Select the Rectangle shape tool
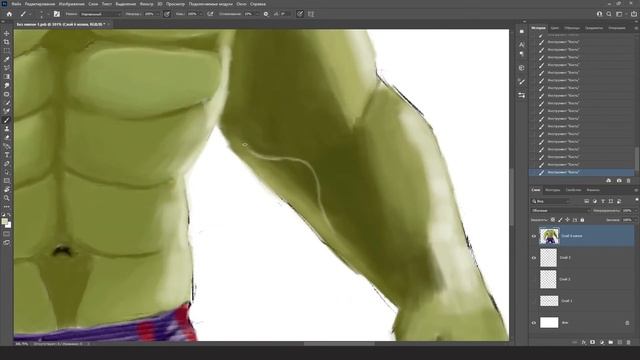This screenshot has height=360, width=640. (7, 180)
